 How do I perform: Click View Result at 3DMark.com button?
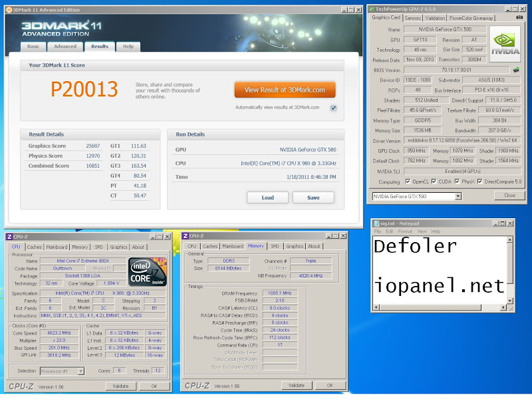(x=285, y=90)
